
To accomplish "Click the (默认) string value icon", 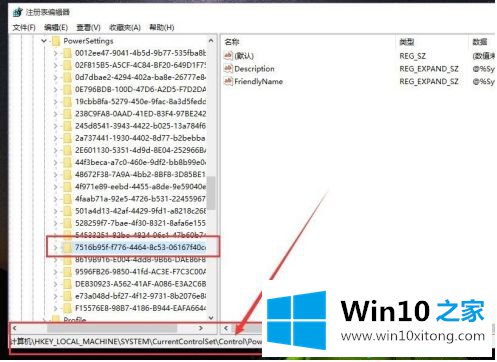I will 228,56.
